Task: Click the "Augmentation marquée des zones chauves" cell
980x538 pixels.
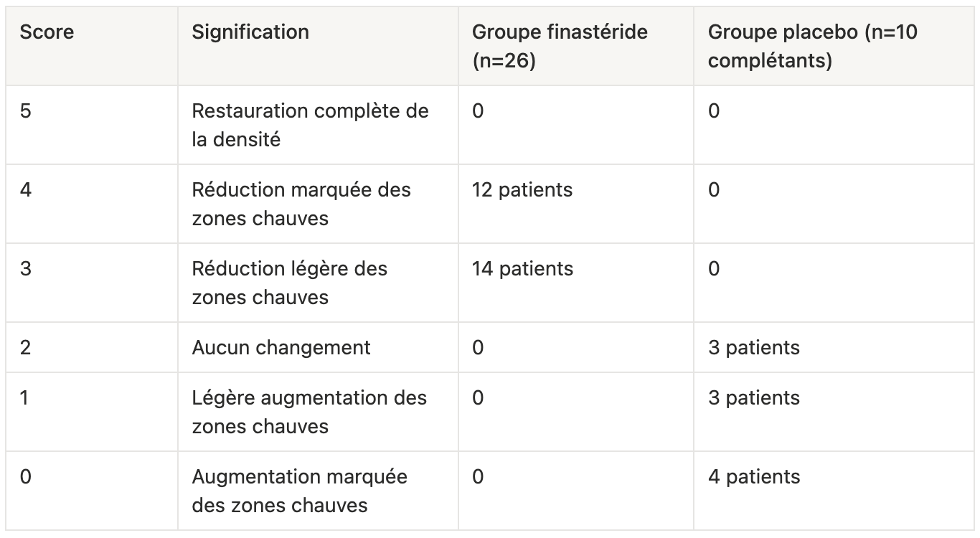Action: click(299, 491)
